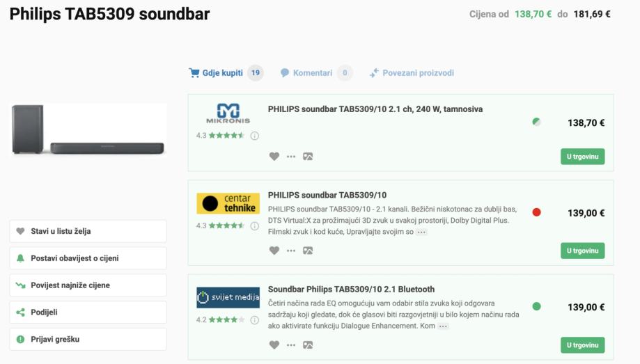Image resolution: width=640 pixels, height=364 pixels.
Task: Click the speech bubble icon beside Komentari
Action: [285, 73]
